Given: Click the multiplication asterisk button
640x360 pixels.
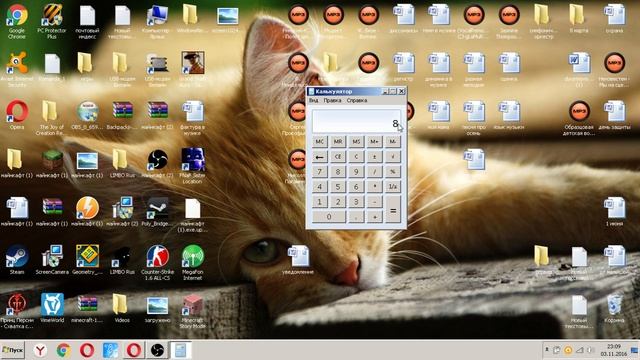Looking at the screenshot, I should coord(374,187).
